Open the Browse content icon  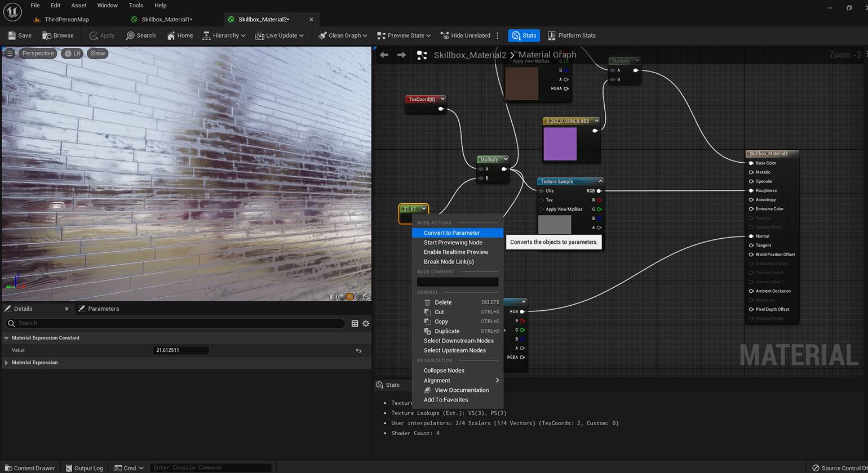tap(47, 35)
